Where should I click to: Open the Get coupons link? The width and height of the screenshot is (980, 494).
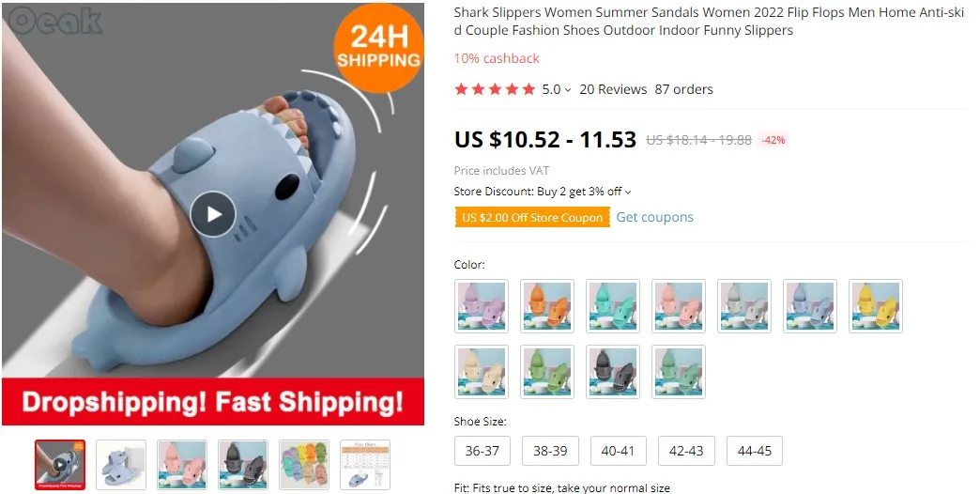pyautogui.click(x=654, y=217)
